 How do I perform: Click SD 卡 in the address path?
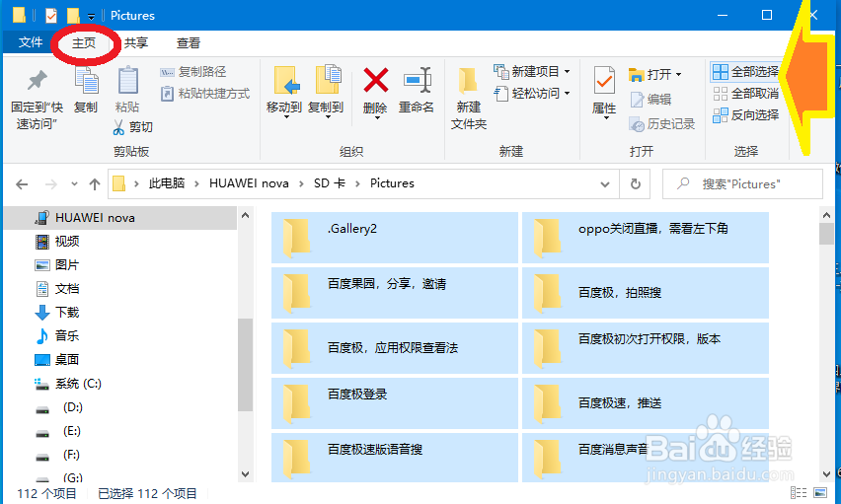click(330, 183)
